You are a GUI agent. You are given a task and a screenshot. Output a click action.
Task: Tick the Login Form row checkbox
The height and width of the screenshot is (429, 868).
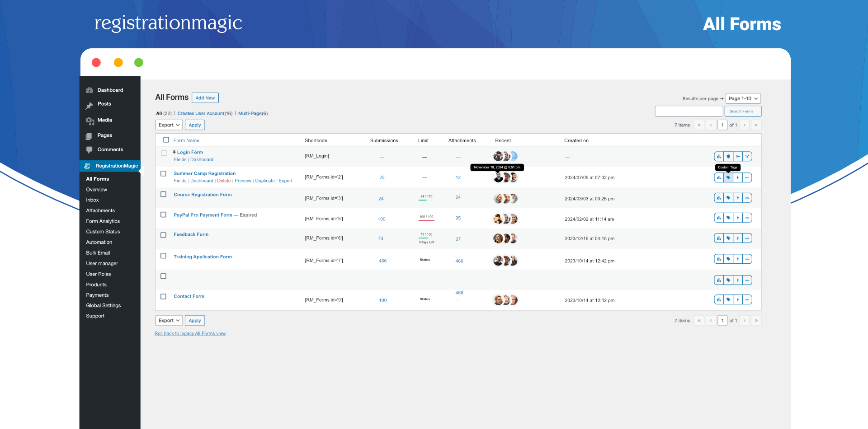[164, 153]
